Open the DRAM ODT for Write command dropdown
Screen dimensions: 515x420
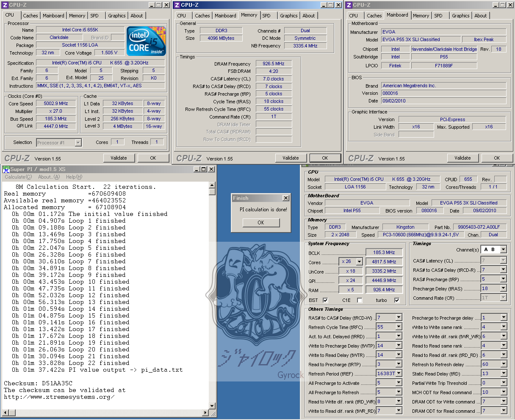pos(503,401)
